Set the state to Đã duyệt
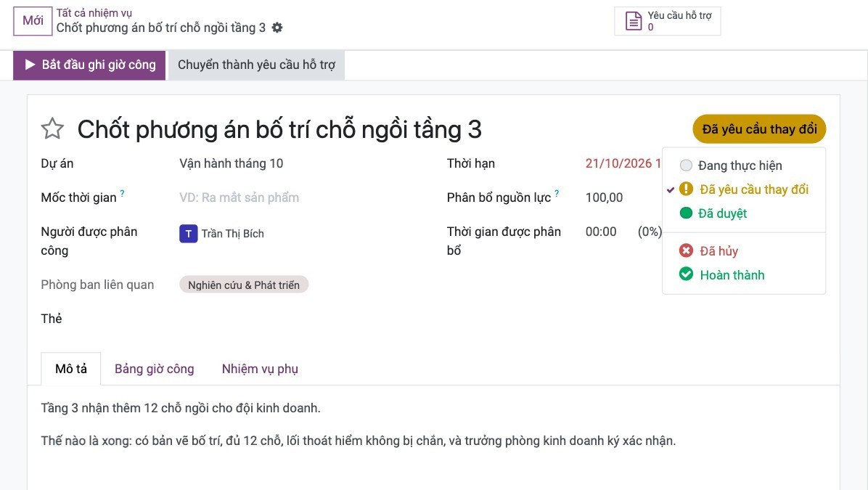868x490 pixels. [x=743, y=213]
